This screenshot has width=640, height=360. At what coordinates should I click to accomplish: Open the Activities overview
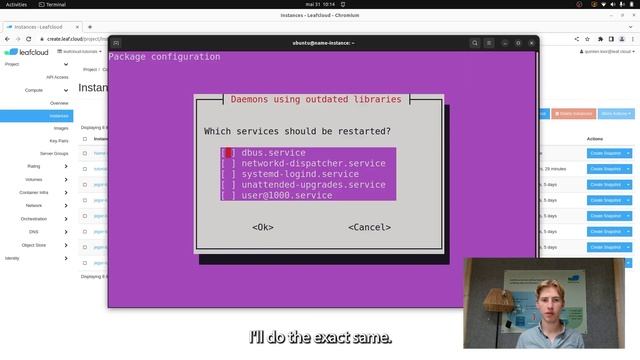pyautogui.click(x=16, y=4)
